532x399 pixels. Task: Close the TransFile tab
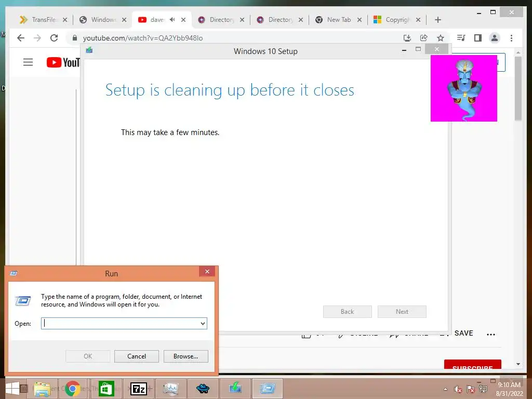pyautogui.click(x=65, y=20)
